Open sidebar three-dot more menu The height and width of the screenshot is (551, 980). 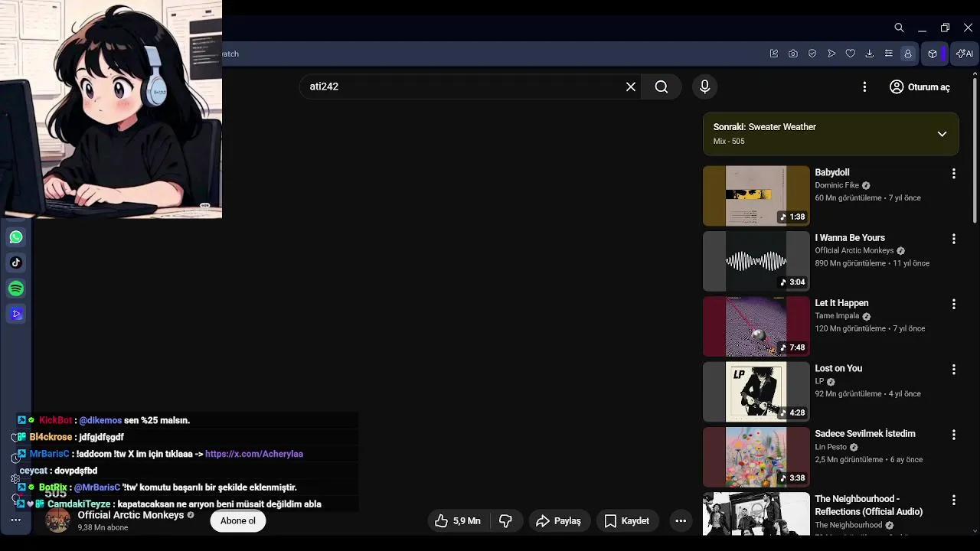tap(15, 520)
